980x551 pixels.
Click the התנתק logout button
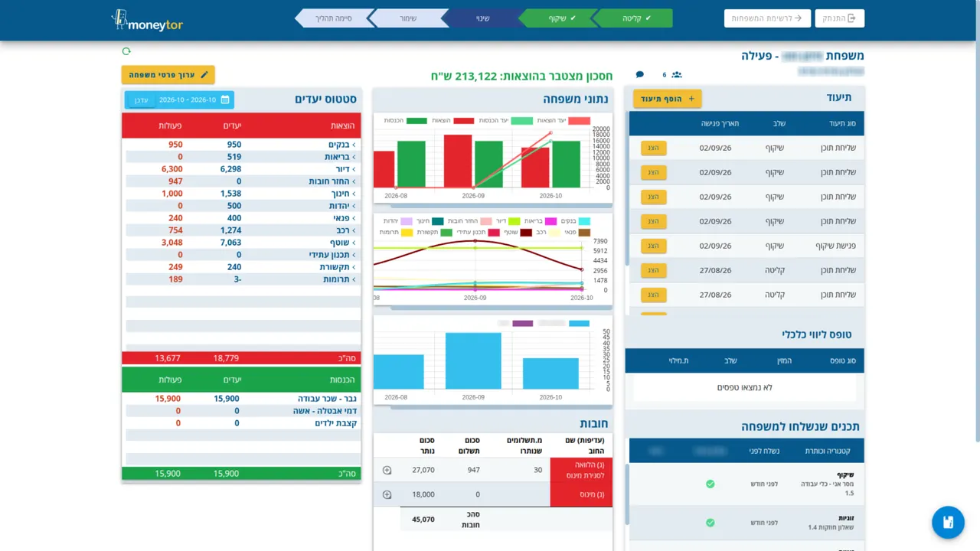click(840, 18)
